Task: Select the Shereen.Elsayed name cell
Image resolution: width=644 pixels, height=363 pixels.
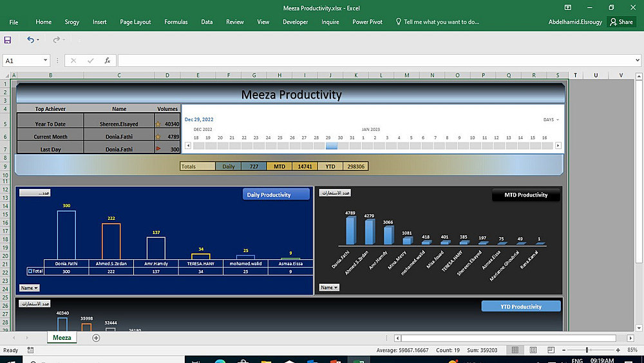Action: (119, 122)
